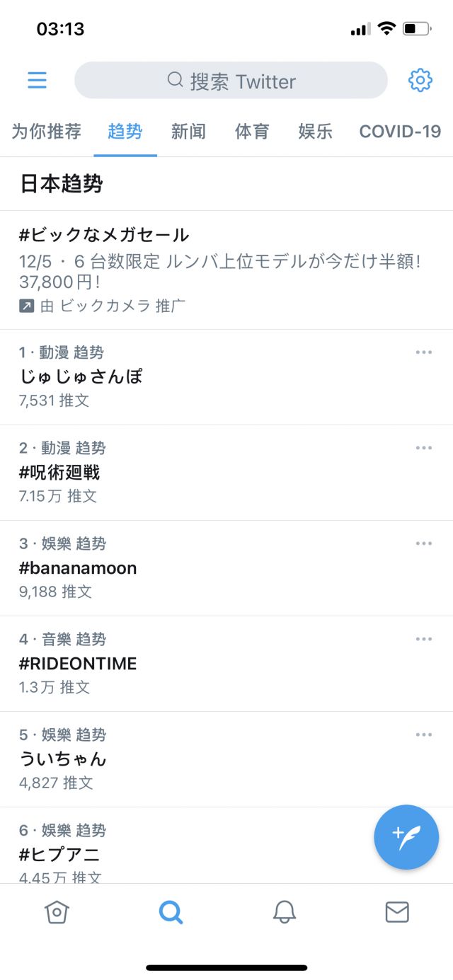The image size is (453, 980).
Task: Open the hamburger side menu
Action: (x=37, y=80)
